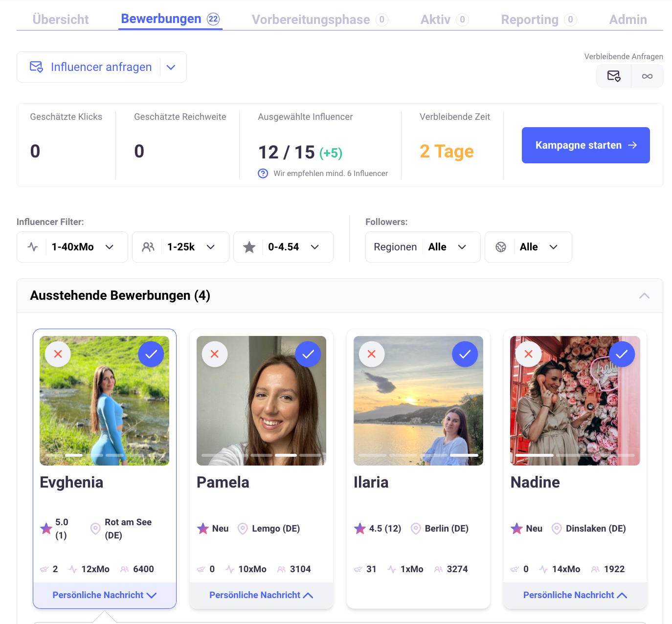Accept Nadine with the blue checkmark
672x624 pixels.
pos(622,354)
